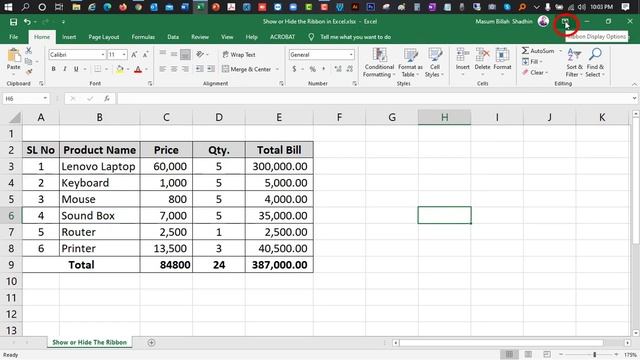Undo the last action
This screenshot has width=640, height=360.
click(27, 22)
